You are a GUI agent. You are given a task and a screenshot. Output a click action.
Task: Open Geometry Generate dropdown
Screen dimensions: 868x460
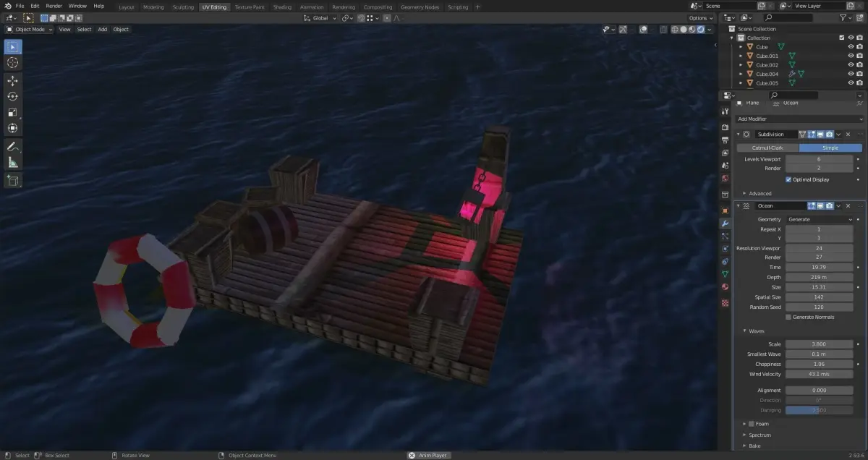(x=820, y=219)
